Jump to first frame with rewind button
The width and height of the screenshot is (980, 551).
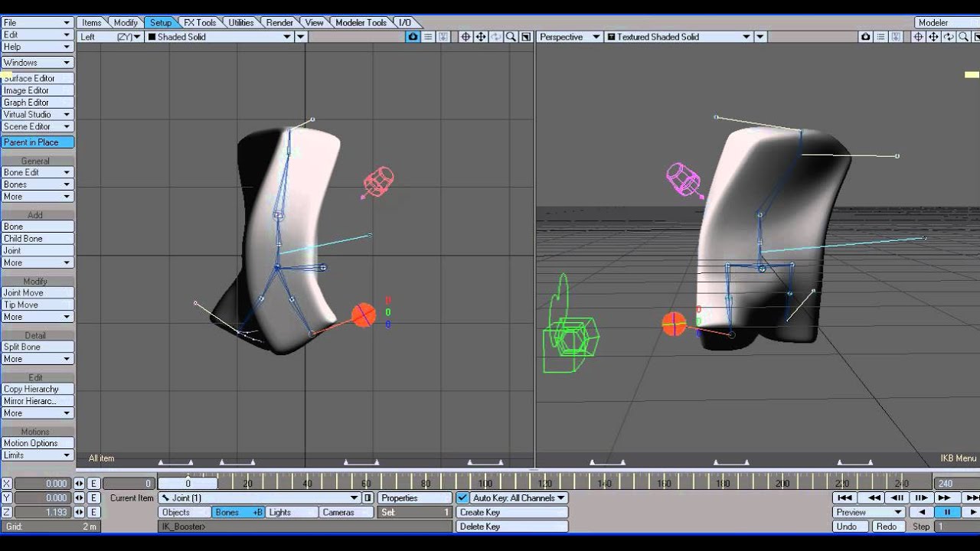[844, 497]
